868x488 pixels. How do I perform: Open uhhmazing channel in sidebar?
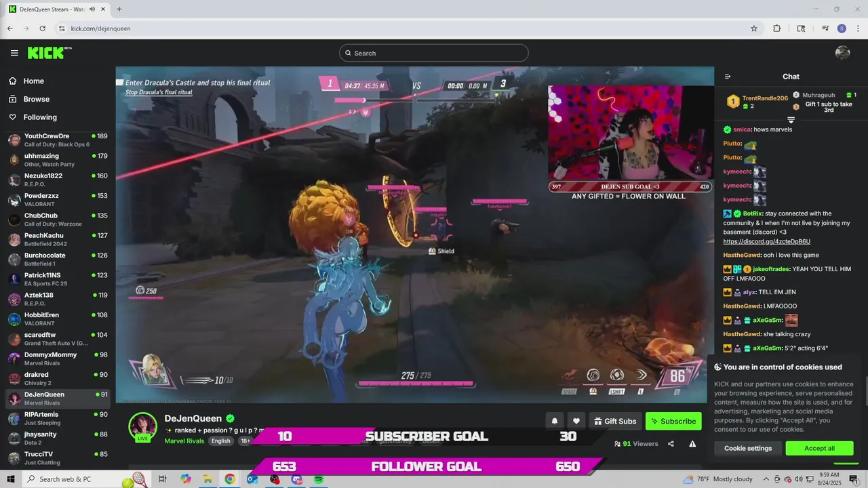58,159
